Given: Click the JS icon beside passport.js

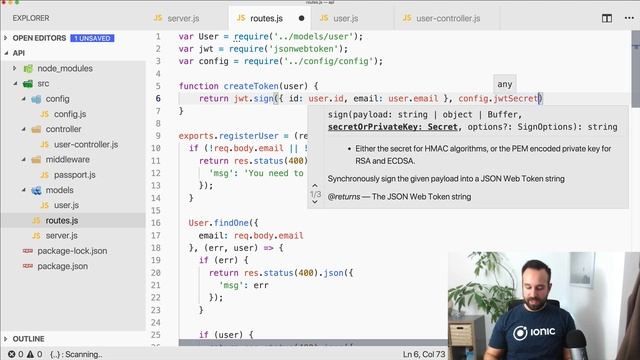Looking at the screenshot, I should 44,175.
